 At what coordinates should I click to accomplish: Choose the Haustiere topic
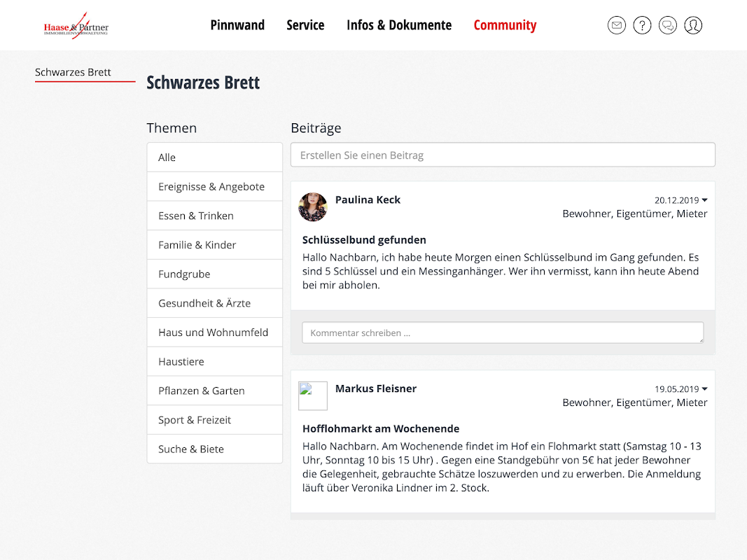[182, 362]
